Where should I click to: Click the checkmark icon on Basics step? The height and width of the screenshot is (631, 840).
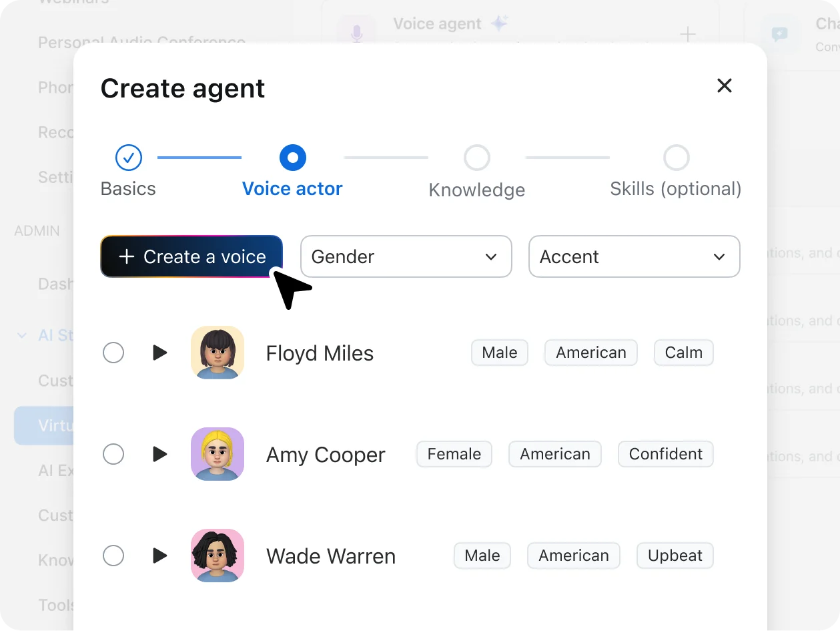pos(128,158)
